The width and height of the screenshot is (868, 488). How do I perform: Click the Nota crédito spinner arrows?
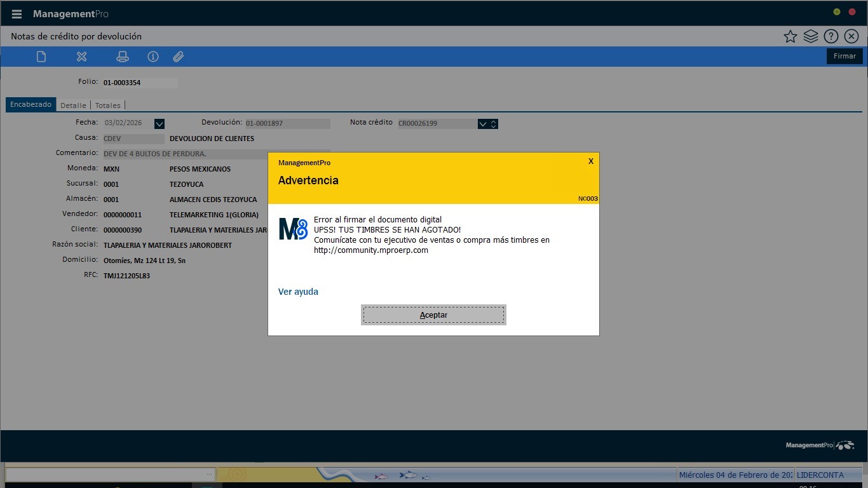(494, 124)
